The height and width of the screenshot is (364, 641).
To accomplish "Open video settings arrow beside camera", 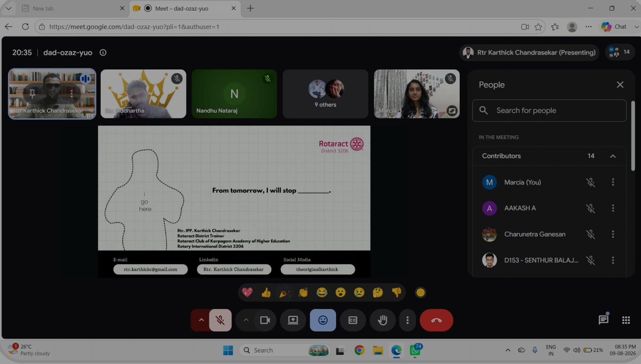I will (x=246, y=320).
